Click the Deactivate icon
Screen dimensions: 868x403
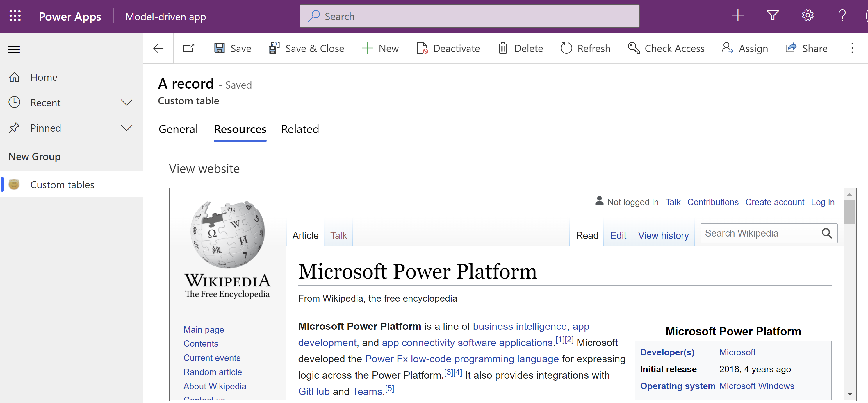pyautogui.click(x=423, y=48)
